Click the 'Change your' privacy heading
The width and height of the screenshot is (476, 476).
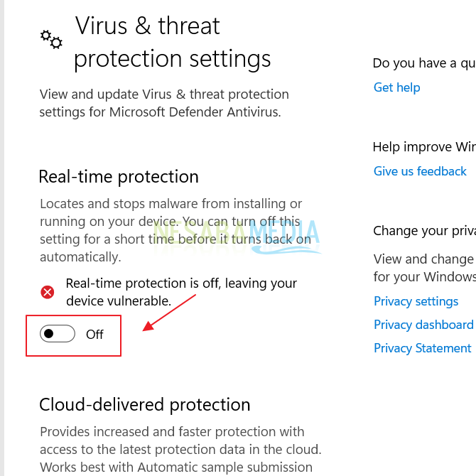pos(423,230)
